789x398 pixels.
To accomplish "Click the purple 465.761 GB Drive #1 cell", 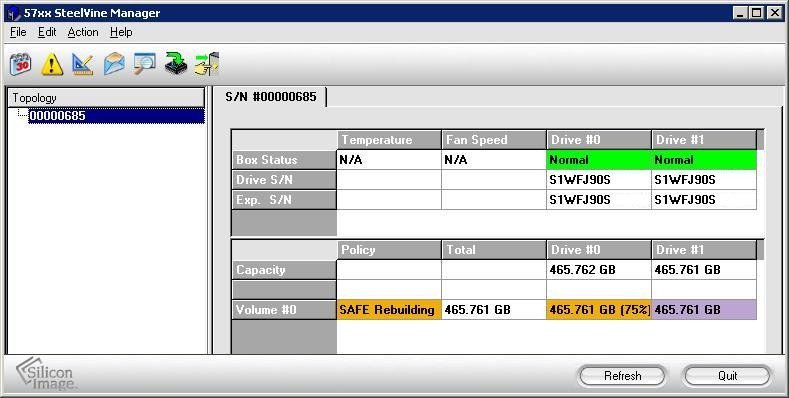I will (x=704, y=310).
